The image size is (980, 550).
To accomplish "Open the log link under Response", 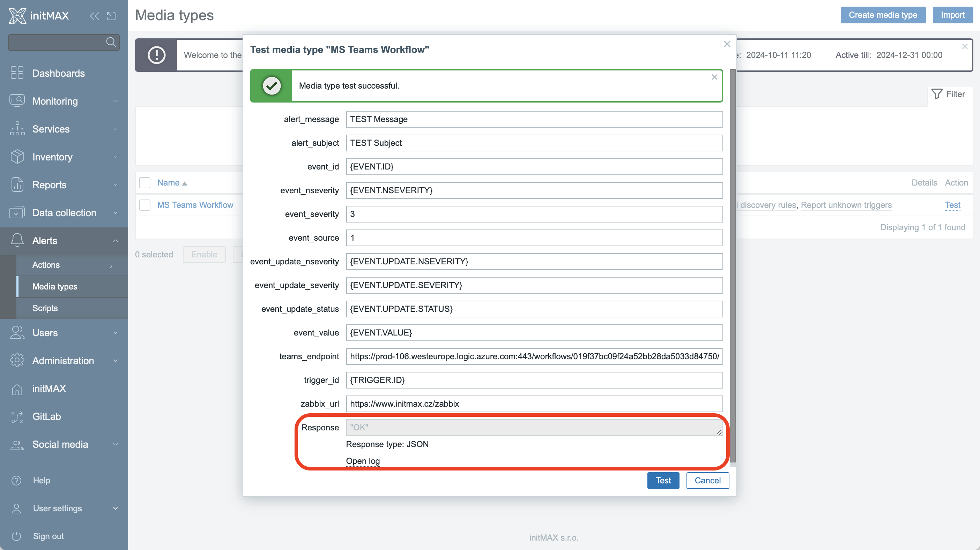I will point(363,461).
